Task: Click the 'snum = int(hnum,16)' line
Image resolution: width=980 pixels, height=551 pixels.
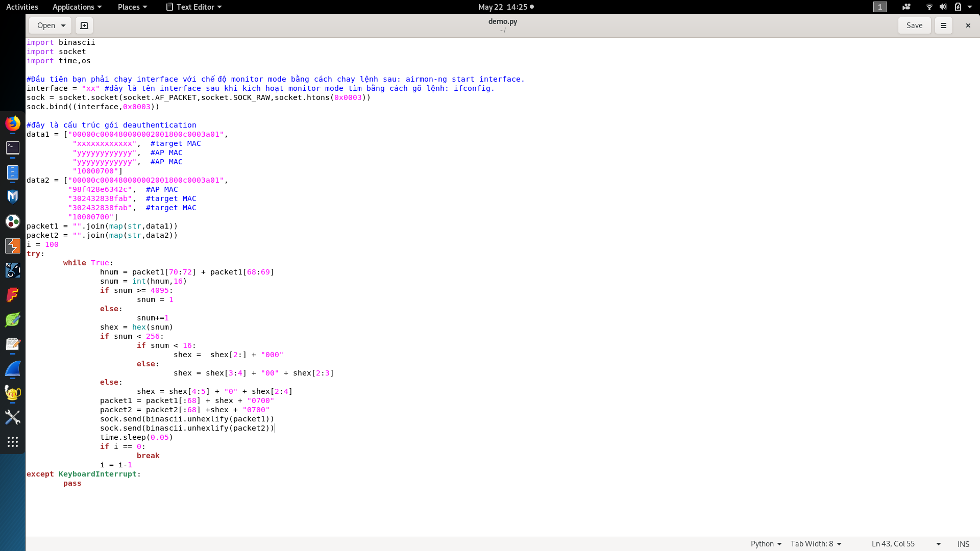Action: [143, 281]
